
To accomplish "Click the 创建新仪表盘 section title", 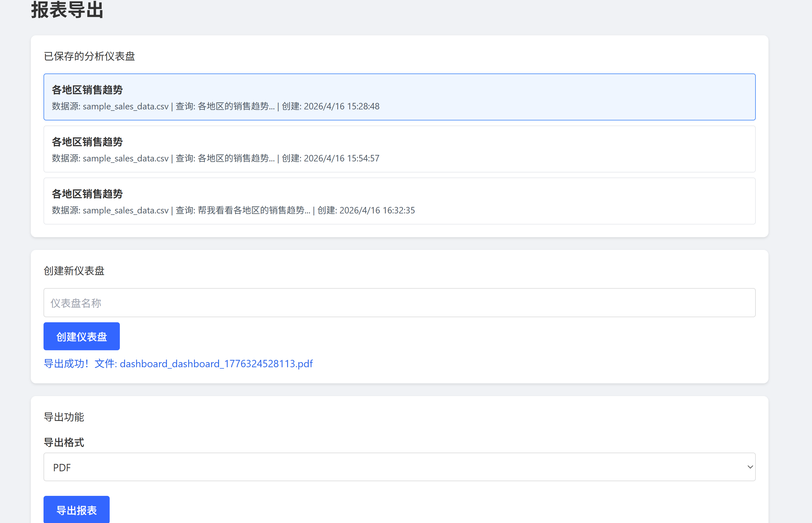I will click(74, 271).
